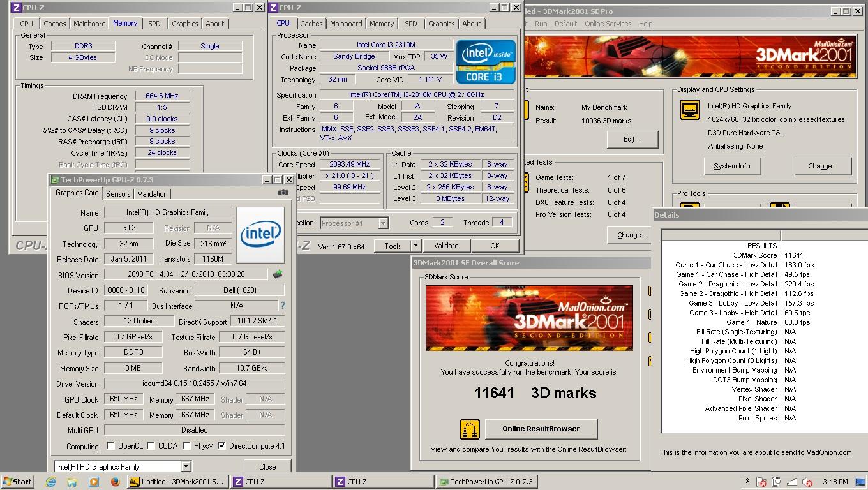The height and width of the screenshot is (490, 868).
Task: Click the Action Center flag tray icon
Action: click(x=761, y=482)
